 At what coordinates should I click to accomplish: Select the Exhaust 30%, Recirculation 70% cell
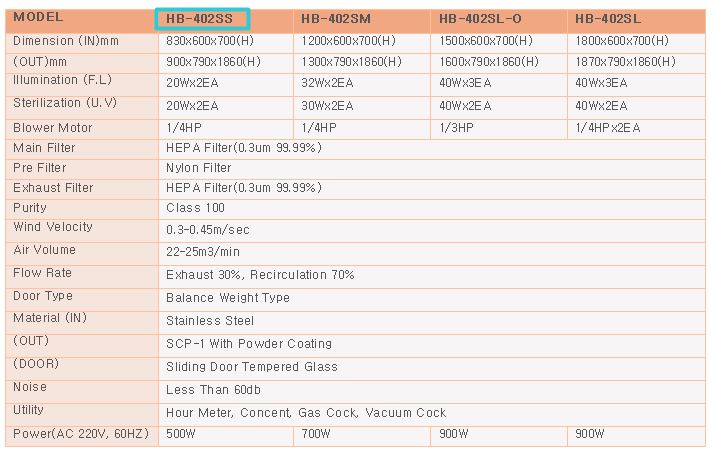[260, 274]
